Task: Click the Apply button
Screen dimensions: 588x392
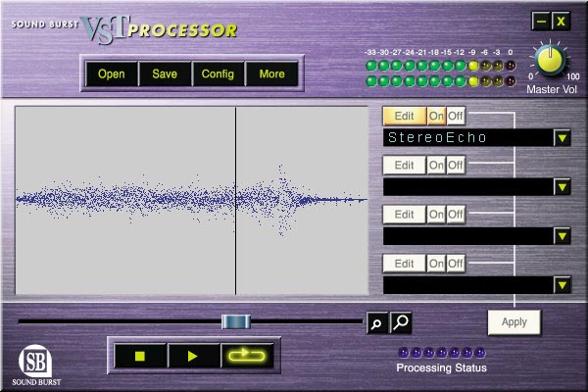Action: pos(514,321)
